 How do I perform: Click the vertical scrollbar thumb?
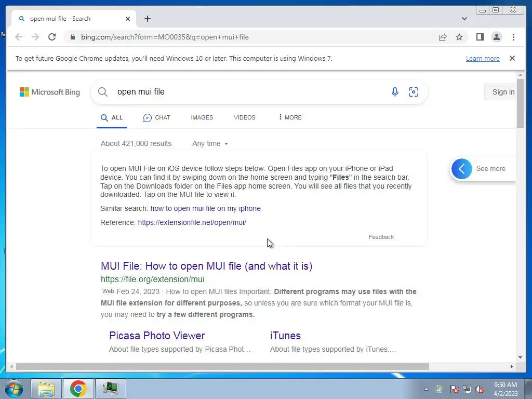click(520, 103)
